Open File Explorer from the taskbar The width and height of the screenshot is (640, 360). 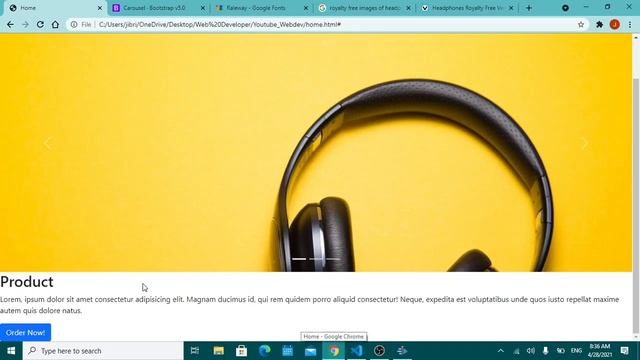(218, 351)
